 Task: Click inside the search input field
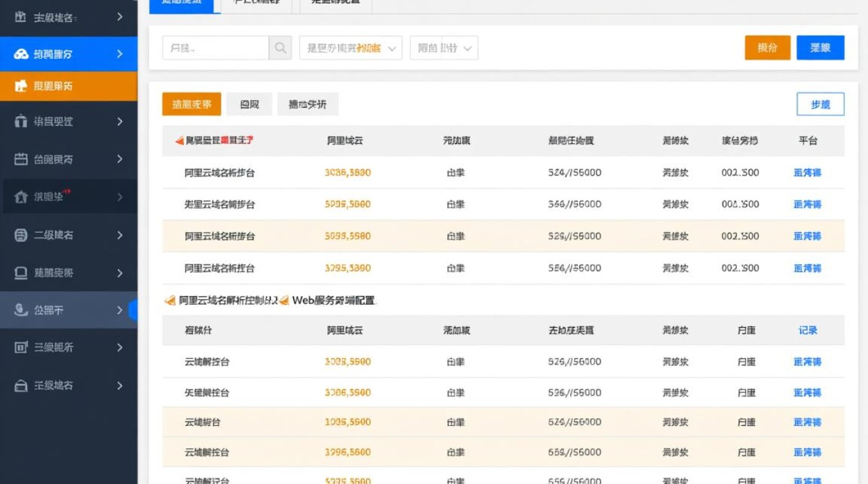click(213, 47)
